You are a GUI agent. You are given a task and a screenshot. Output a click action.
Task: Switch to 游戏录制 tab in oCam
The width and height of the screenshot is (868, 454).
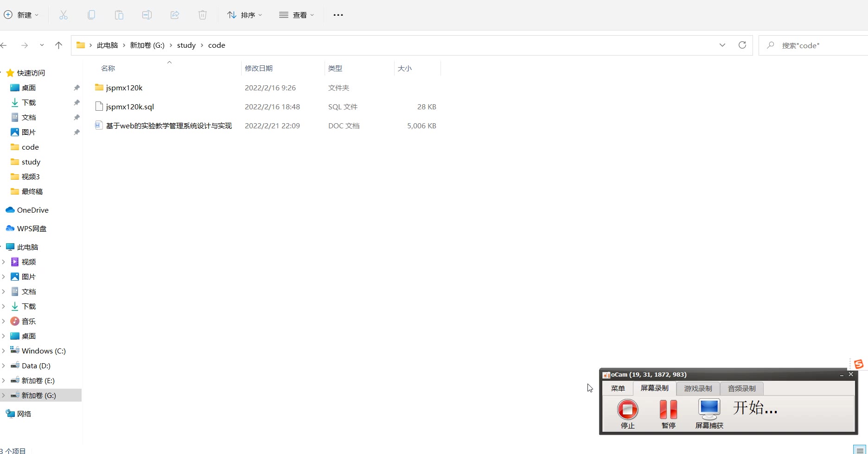point(698,389)
